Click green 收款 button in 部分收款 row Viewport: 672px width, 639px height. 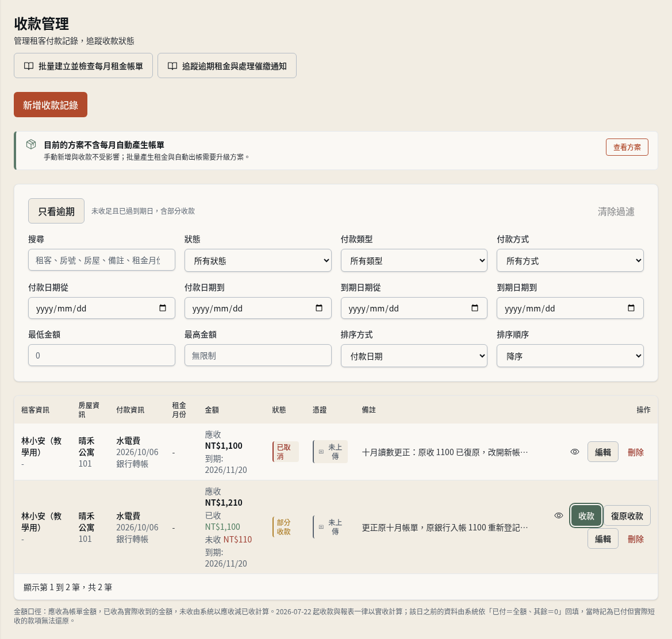coord(586,515)
